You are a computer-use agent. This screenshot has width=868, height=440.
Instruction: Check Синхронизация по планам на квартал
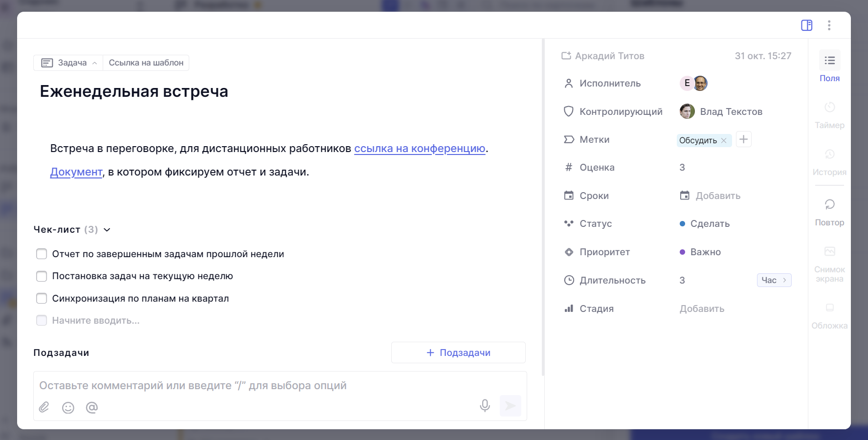(42, 298)
